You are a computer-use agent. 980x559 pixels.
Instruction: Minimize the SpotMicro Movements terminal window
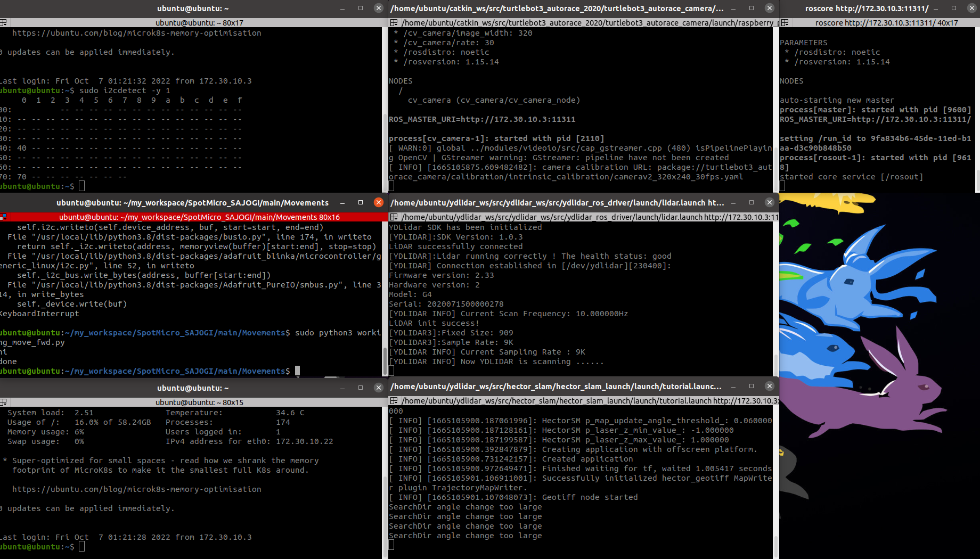(x=342, y=203)
